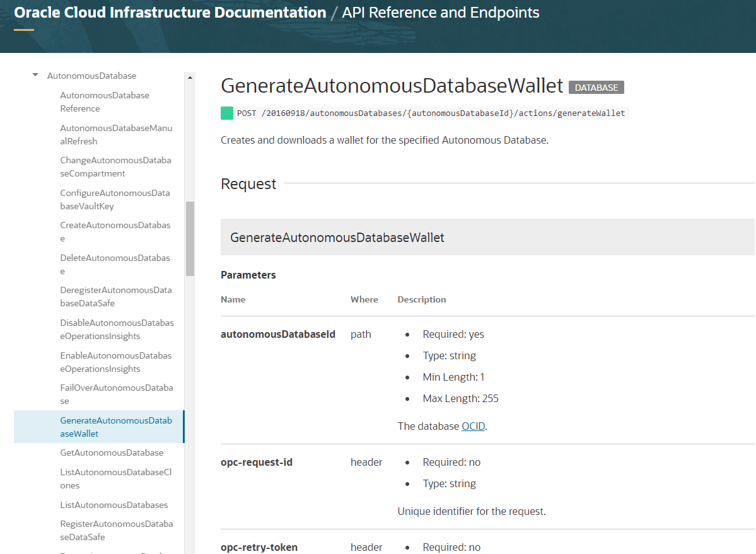Click 'header' value in opc-request-id row
The height and width of the screenshot is (554, 756).
pos(366,463)
